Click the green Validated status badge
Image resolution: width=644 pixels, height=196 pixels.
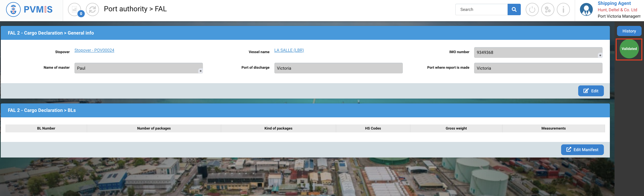(x=629, y=49)
